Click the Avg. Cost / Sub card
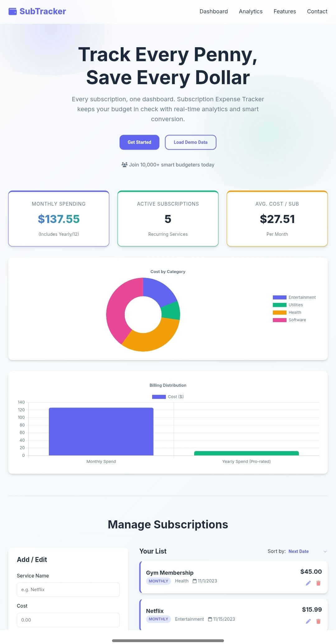The height and width of the screenshot is (644, 336). pos(277,218)
